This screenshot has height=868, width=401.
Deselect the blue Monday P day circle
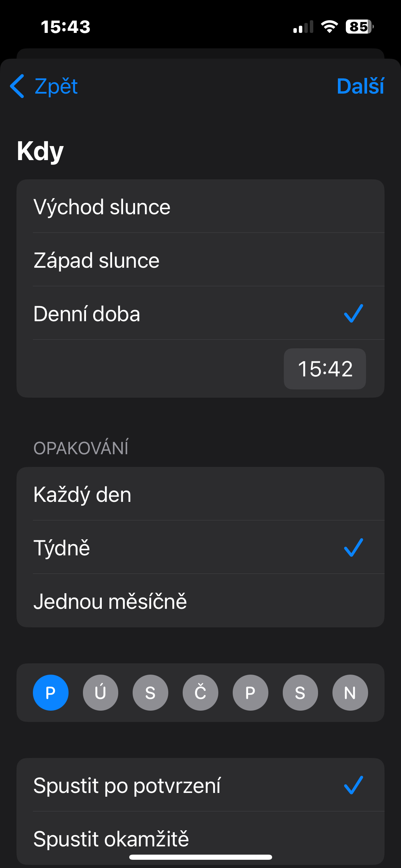51,693
